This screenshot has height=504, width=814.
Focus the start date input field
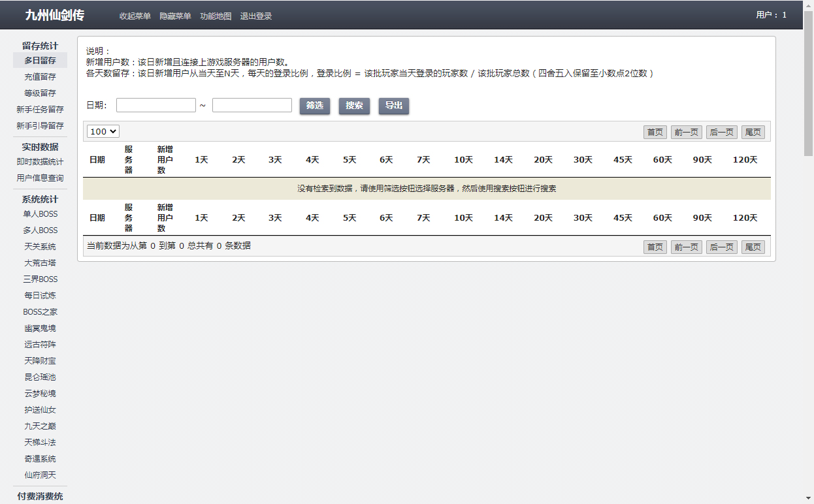coord(156,105)
